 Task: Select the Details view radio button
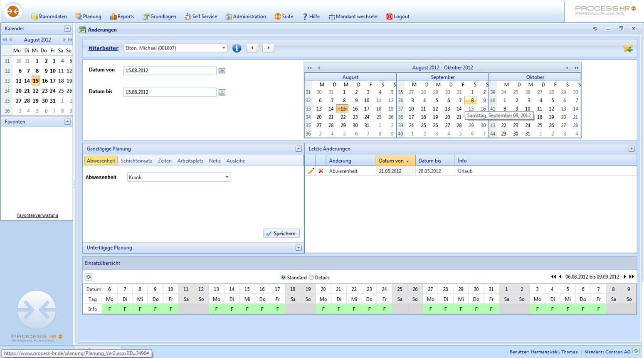pos(311,277)
